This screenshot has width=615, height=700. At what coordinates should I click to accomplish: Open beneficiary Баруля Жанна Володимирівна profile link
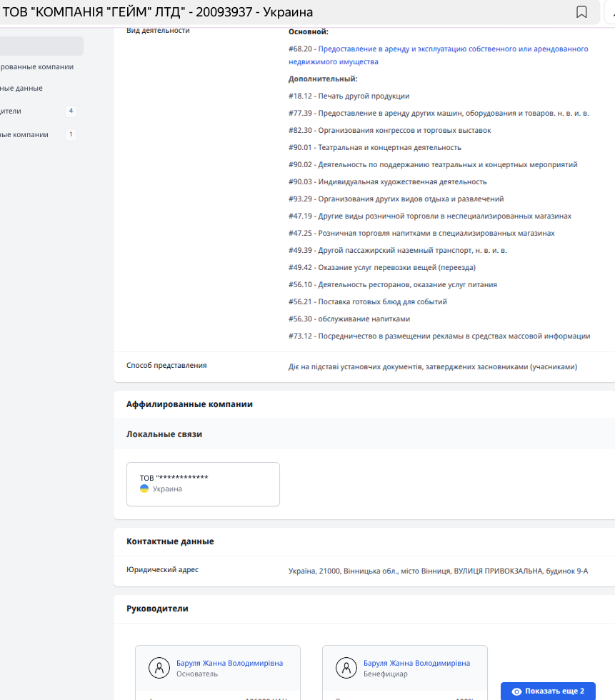click(x=416, y=663)
